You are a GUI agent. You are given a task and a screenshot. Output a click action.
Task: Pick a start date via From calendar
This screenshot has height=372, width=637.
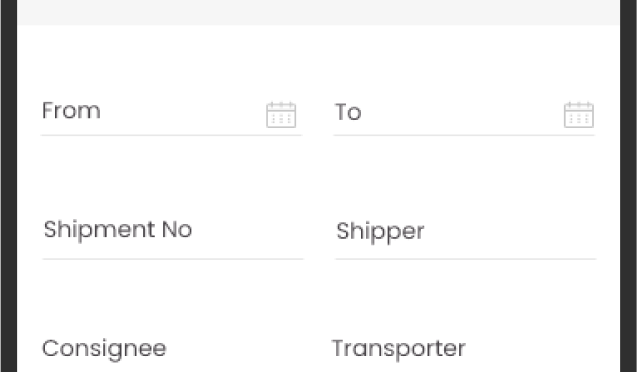(281, 115)
